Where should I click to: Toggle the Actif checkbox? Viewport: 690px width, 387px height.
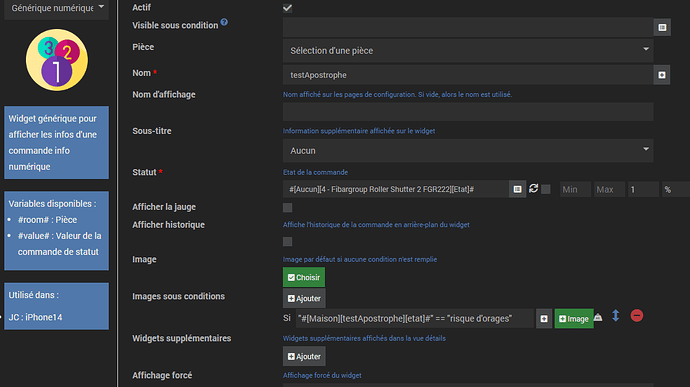(287, 8)
